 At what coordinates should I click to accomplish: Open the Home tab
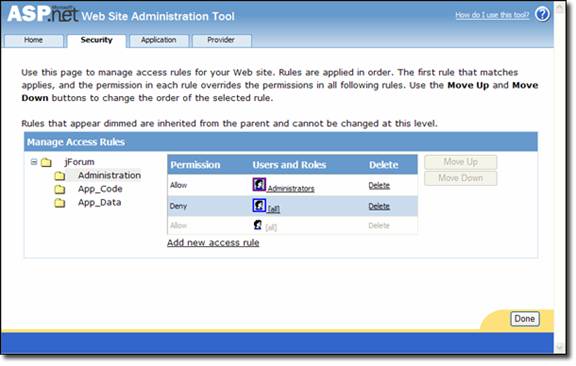tap(33, 40)
